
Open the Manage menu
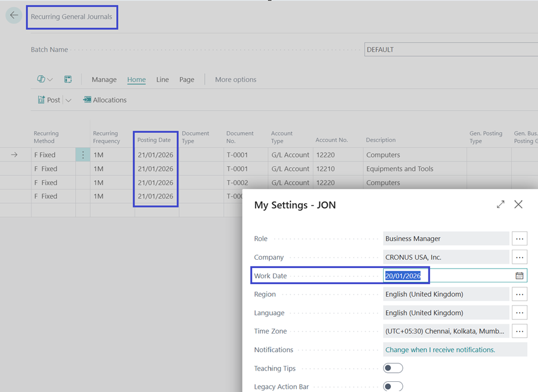[104, 79]
